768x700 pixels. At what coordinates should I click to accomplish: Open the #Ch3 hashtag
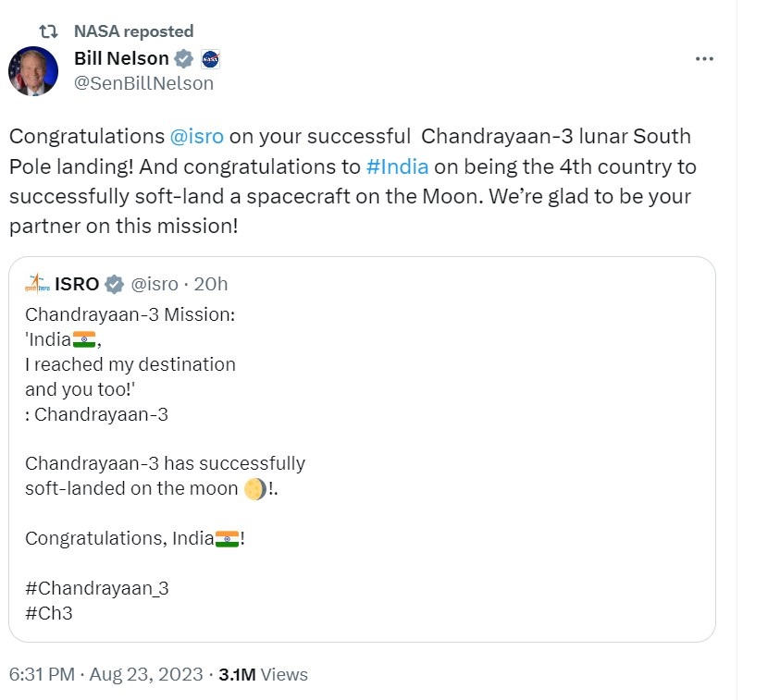coord(48,612)
